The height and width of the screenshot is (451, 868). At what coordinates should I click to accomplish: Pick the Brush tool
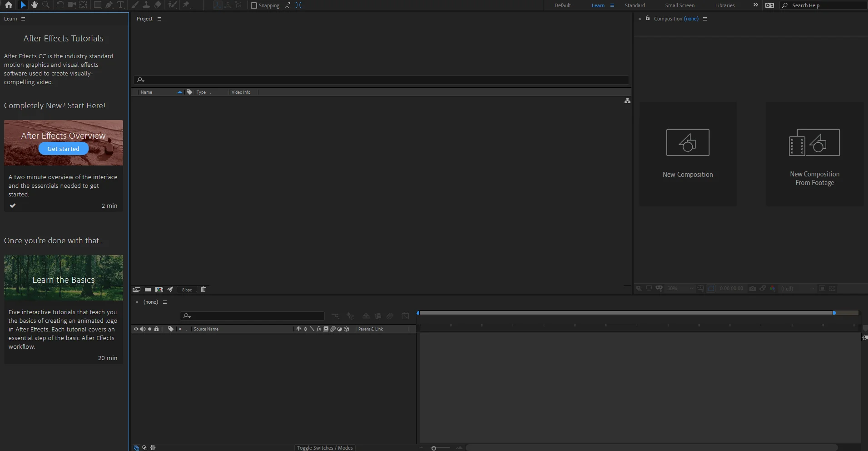click(x=135, y=5)
